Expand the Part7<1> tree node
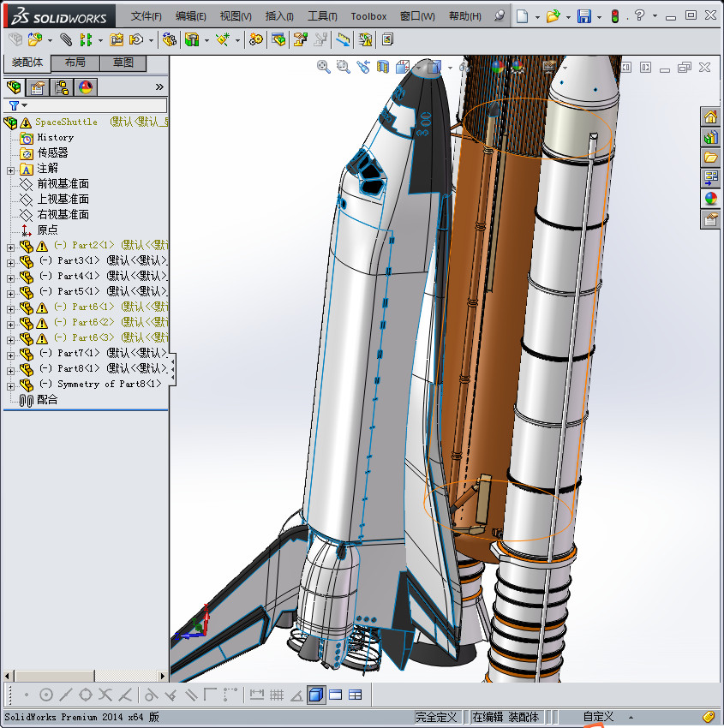This screenshot has width=724, height=728. pyautogui.click(x=10, y=355)
